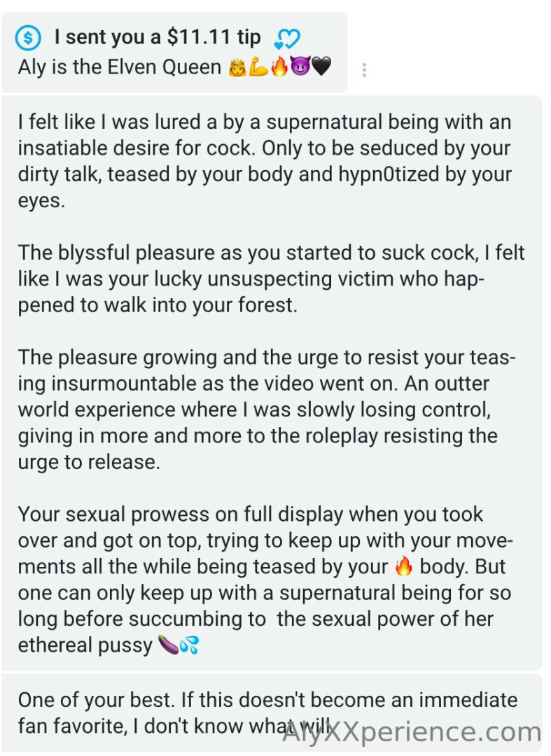This screenshot has width=551, height=756.
Task: Click the "Aly is the Elven Queen" text
Action: click(119, 69)
